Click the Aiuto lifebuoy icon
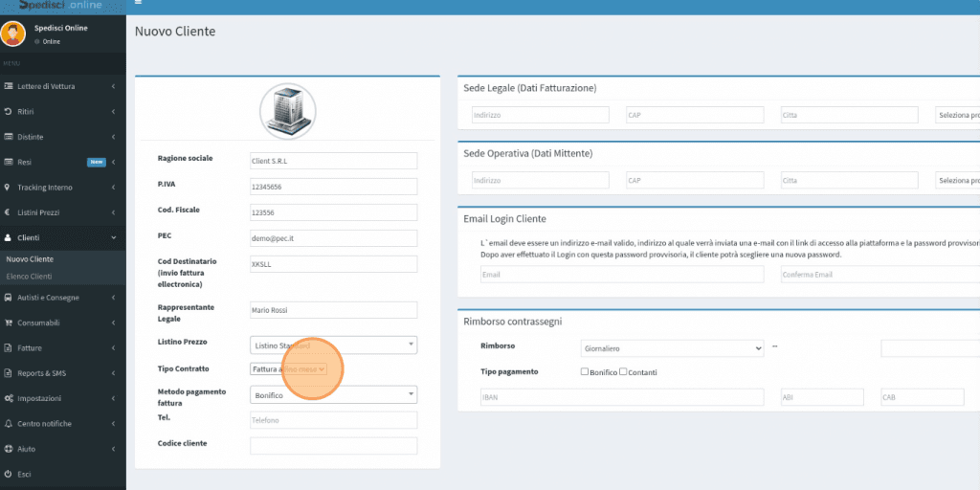This screenshot has height=490, width=980. coord(9,449)
